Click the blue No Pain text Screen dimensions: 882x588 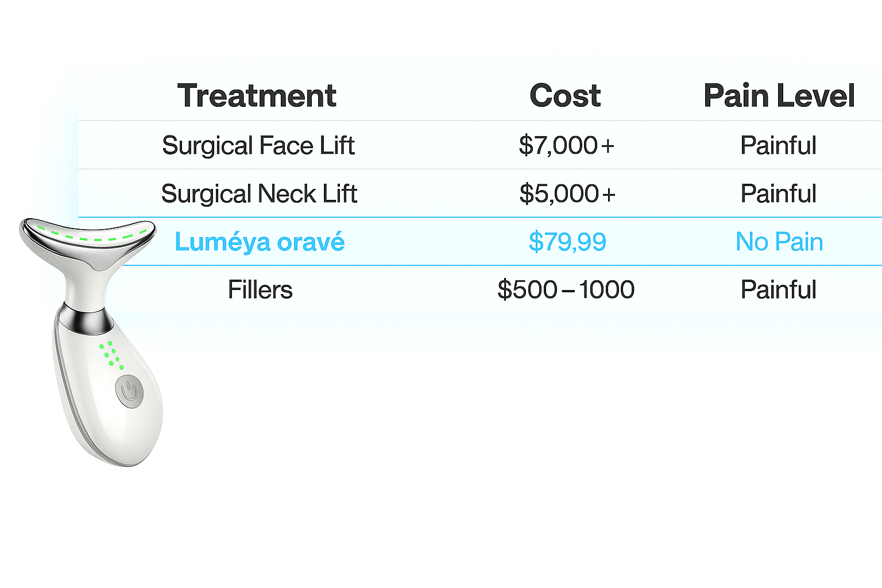(x=779, y=242)
